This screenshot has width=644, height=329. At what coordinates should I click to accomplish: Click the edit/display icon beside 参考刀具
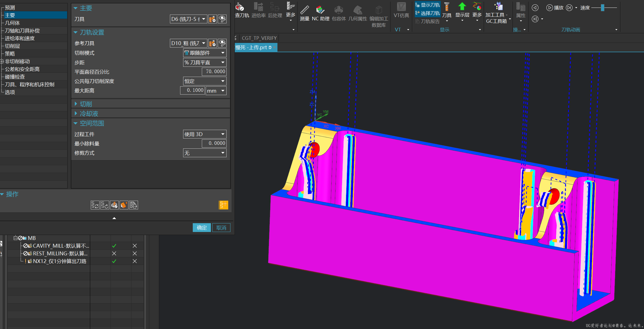(x=222, y=43)
